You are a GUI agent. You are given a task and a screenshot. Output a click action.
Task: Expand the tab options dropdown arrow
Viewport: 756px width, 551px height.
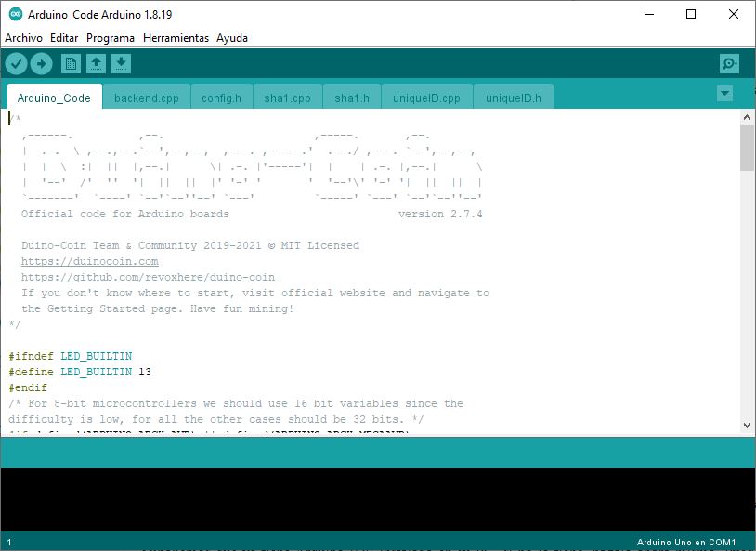724,93
